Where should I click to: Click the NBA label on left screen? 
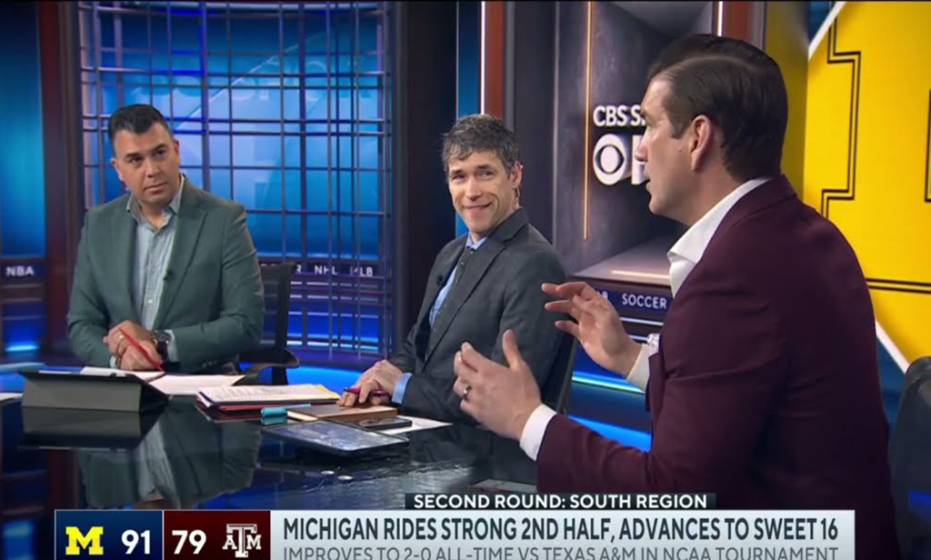tap(20, 272)
